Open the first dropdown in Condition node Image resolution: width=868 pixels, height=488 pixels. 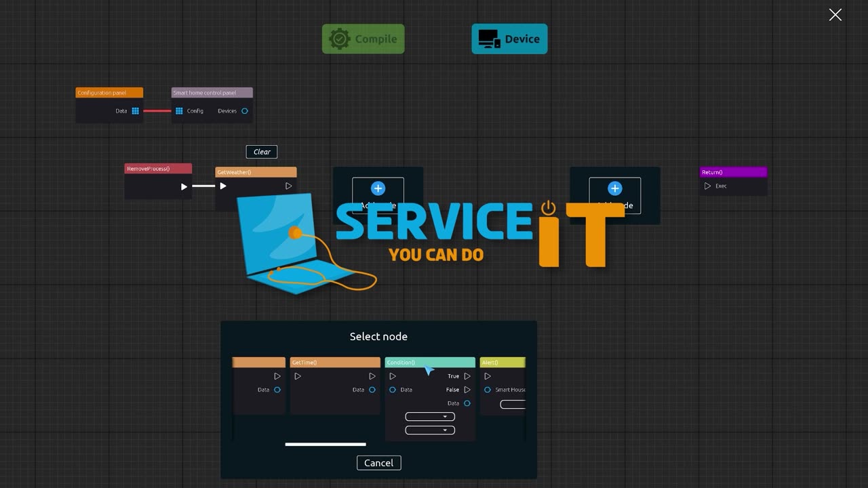click(x=430, y=417)
